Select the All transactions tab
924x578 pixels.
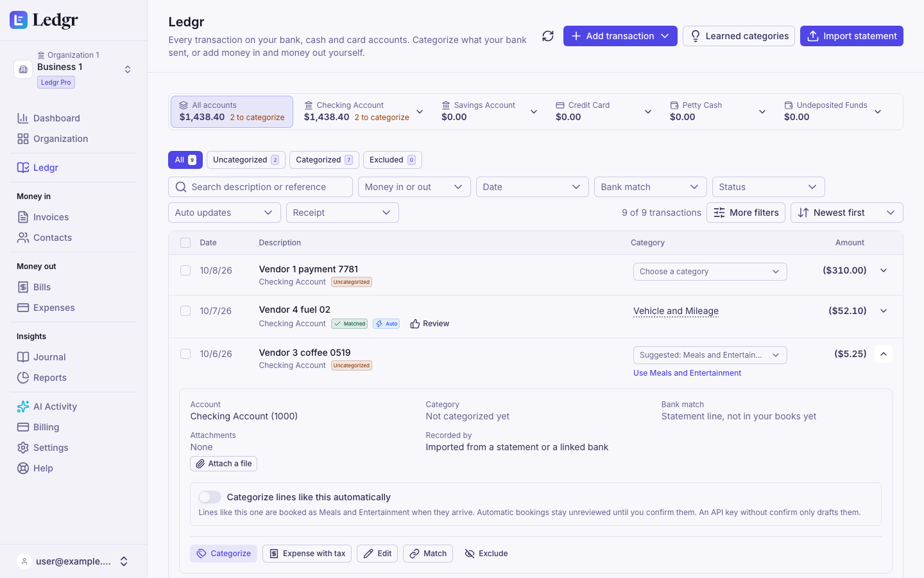(x=185, y=160)
